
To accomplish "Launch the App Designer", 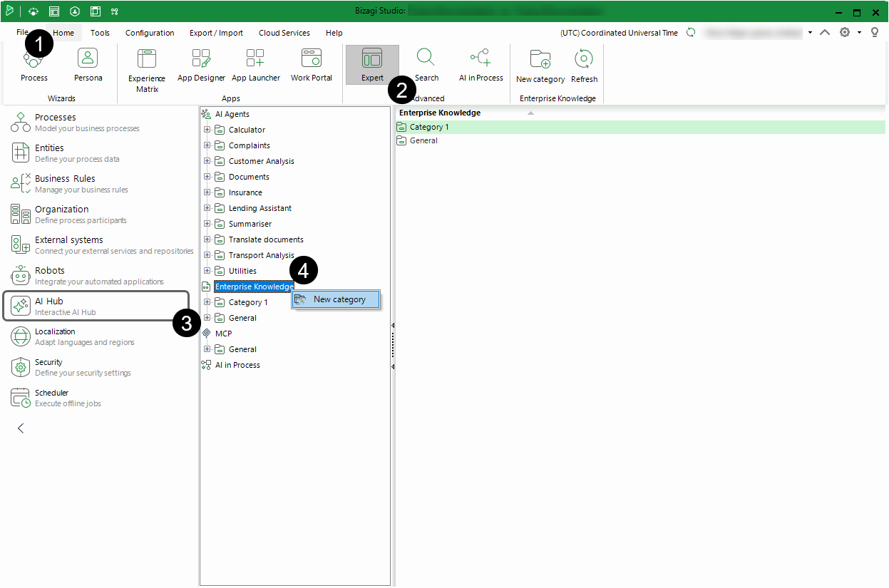I will click(201, 65).
